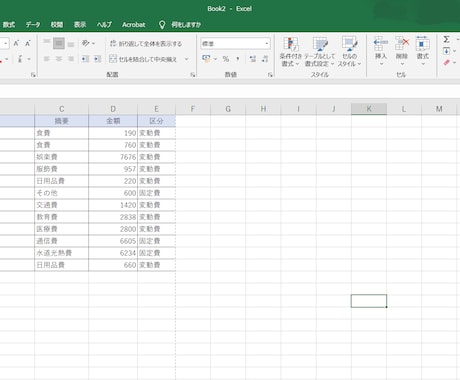Open the merge and center dropdown arrow
460x380 pixels.
186,59
